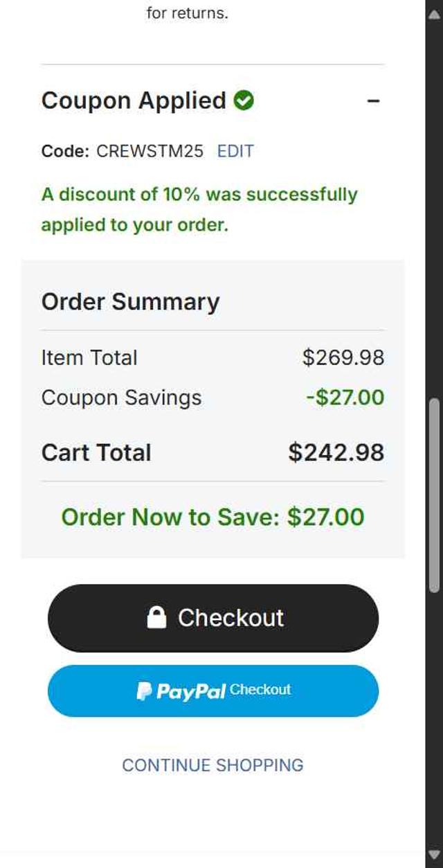The width and height of the screenshot is (443, 868).
Task: Pay using the blue PayPal Checkout button
Action: click(x=213, y=691)
